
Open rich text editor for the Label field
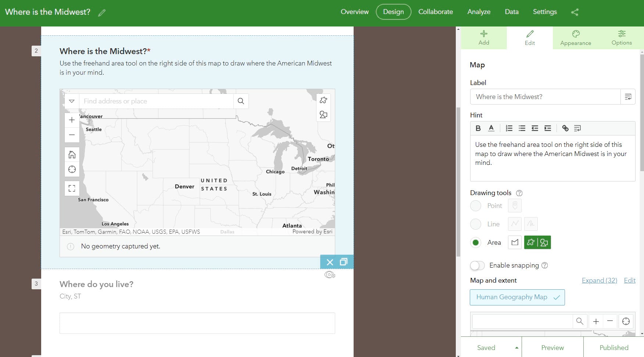(x=628, y=97)
